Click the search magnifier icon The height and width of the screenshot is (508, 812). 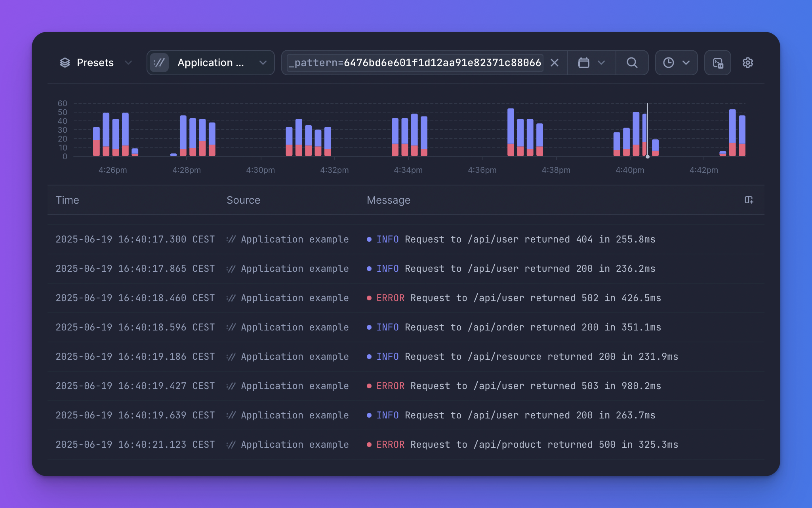tap(631, 63)
